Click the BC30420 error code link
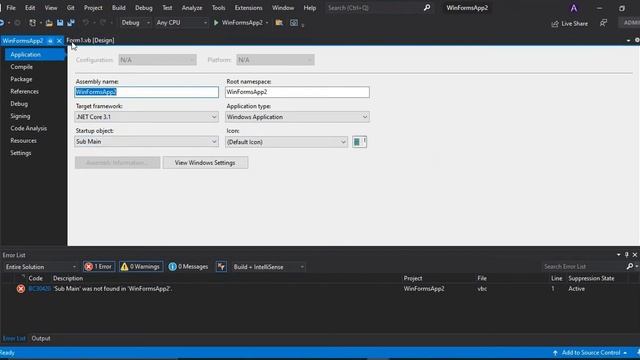The height and width of the screenshot is (360, 640). [40, 289]
